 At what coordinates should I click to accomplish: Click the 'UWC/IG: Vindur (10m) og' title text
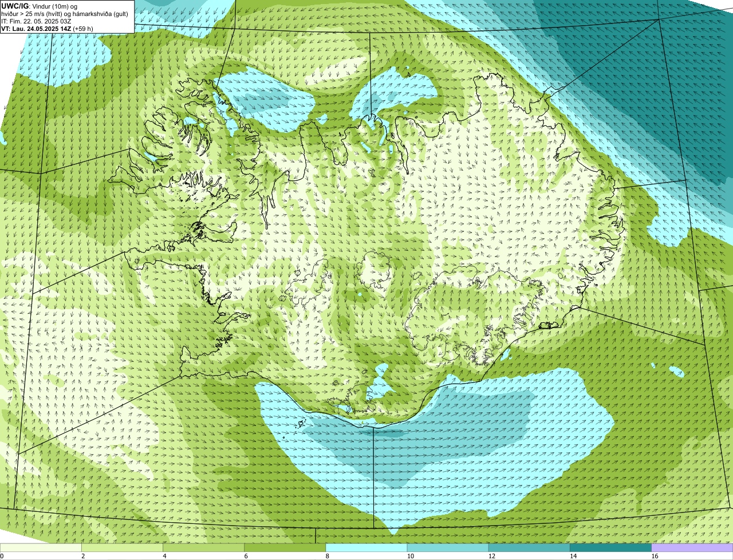(x=39, y=6)
